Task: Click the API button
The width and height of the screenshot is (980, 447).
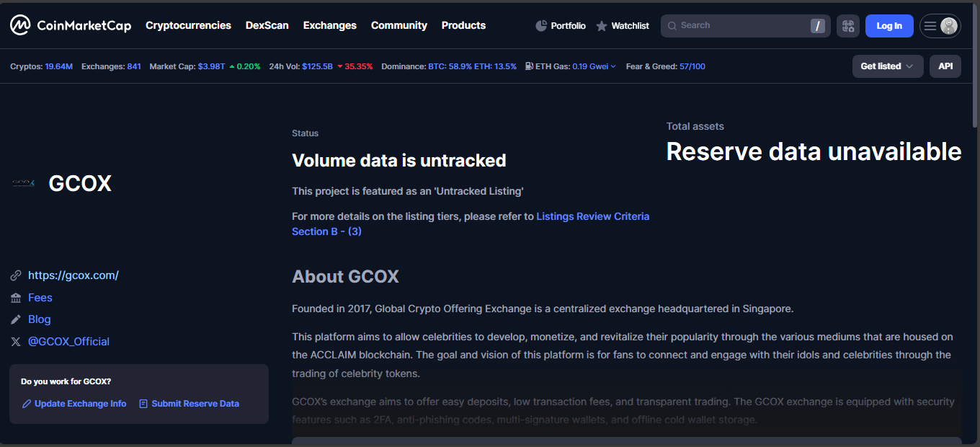Action: pyautogui.click(x=945, y=66)
